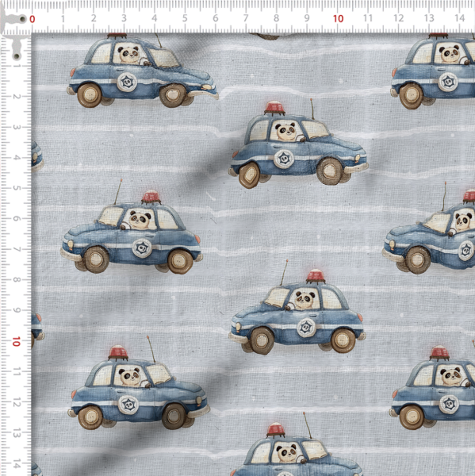
Task: Click number 2 on the vertical ruler
Action: pyautogui.click(x=17, y=97)
